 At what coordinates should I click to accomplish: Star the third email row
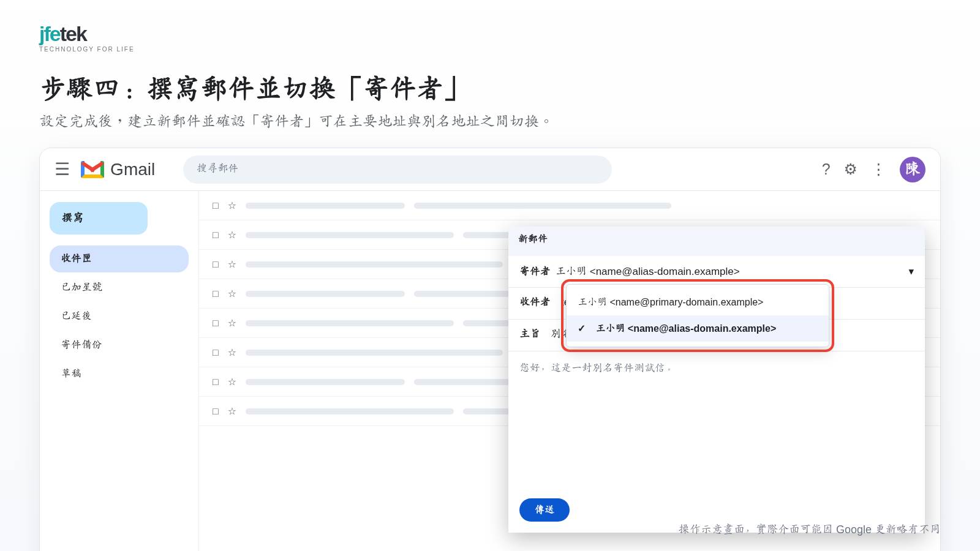pyautogui.click(x=232, y=264)
